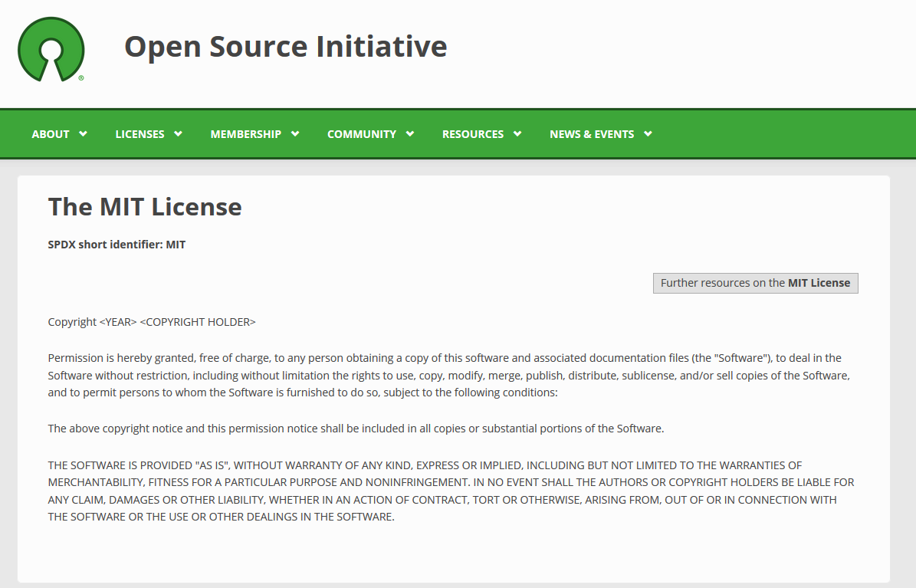The height and width of the screenshot is (588, 916).
Task: Expand the Resources dropdown chevron
Action: click(x=517, y=133)
